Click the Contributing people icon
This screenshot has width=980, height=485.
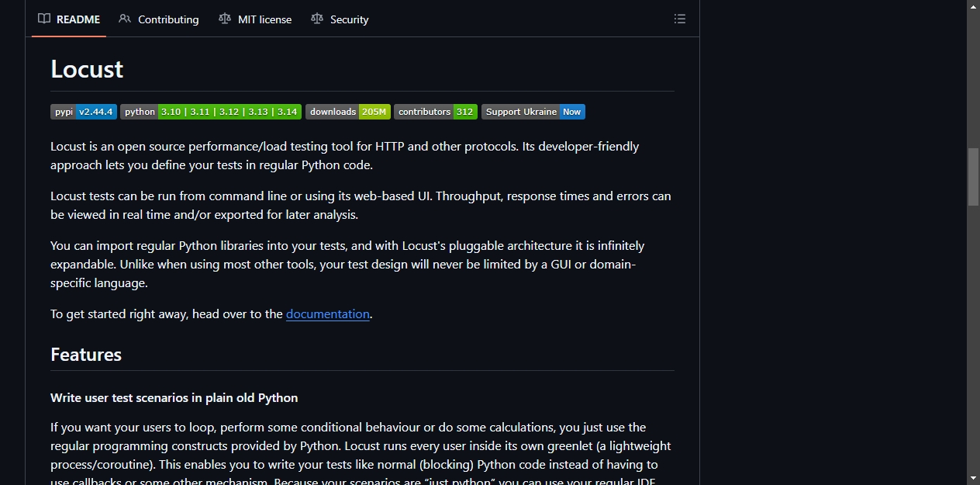click(125, 19)
